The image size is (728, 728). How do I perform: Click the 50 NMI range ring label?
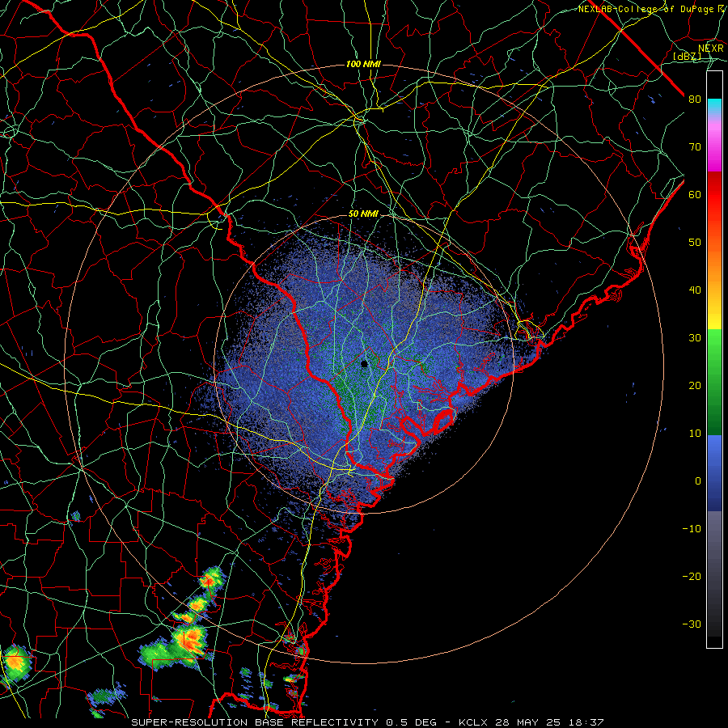(x=363, y=214)
